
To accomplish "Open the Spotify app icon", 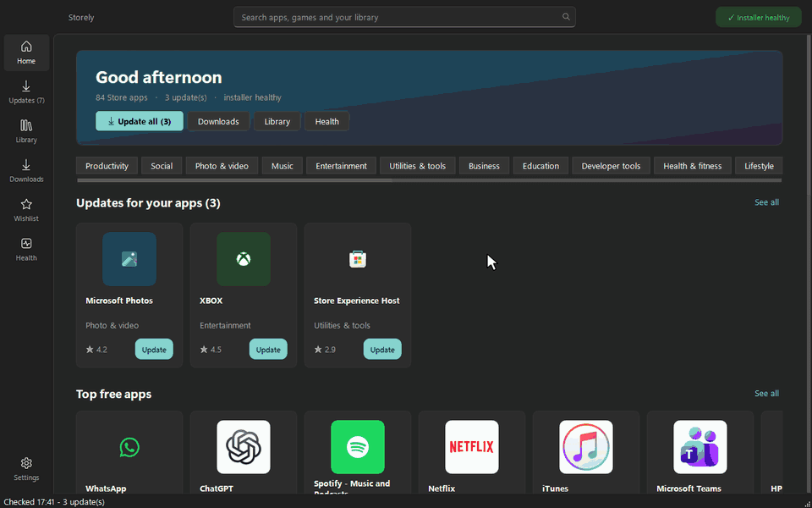I will [x=358, y=447].
